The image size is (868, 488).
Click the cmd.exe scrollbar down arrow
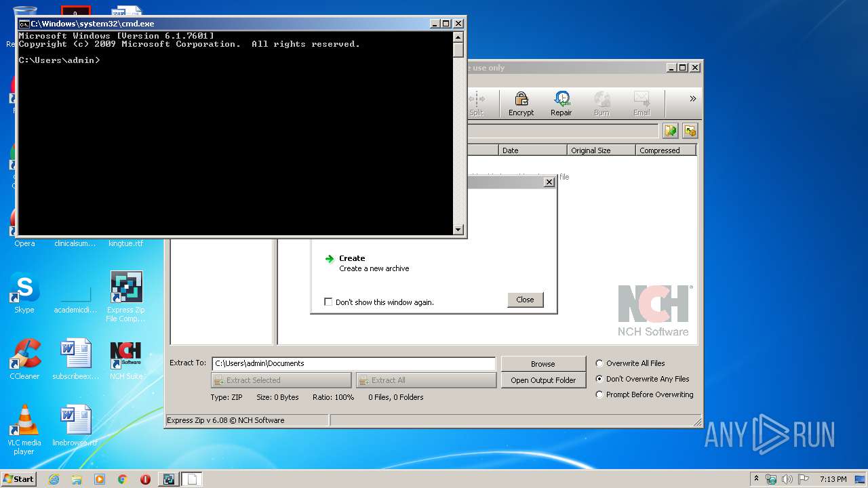click(x=458, y=230)
